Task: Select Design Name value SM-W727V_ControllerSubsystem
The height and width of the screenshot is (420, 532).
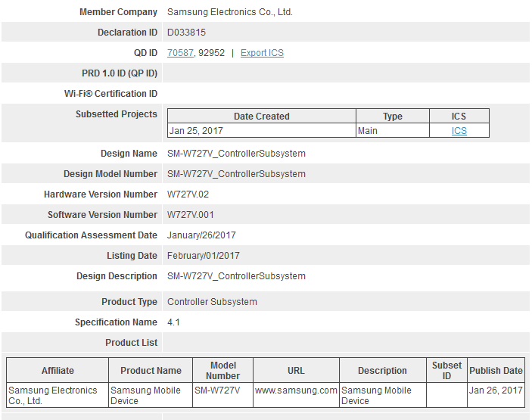Action: (236, 154)
